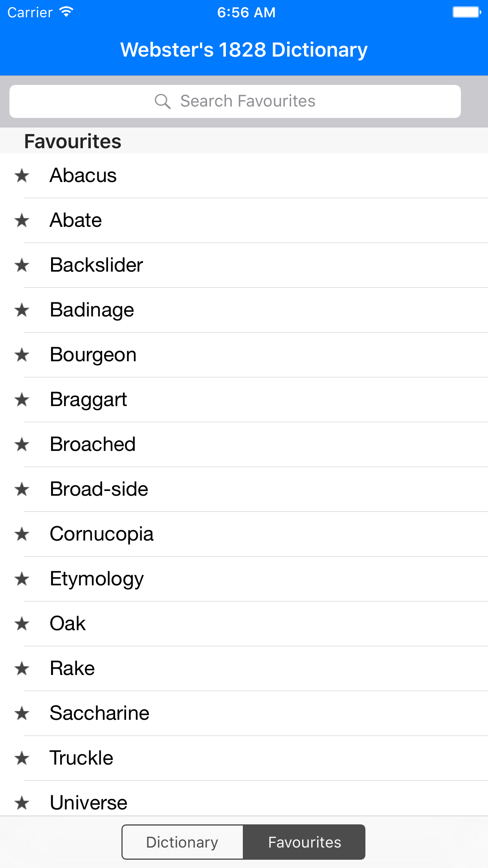488x868 pixels.
Task: Switch to the Dictionary tab
Action: coord(182,842)
